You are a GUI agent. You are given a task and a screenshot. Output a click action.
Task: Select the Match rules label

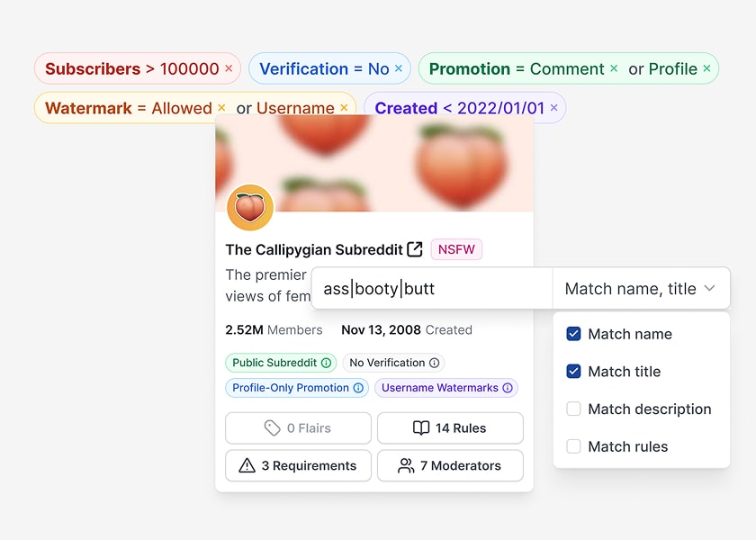[x=628, y=446]
